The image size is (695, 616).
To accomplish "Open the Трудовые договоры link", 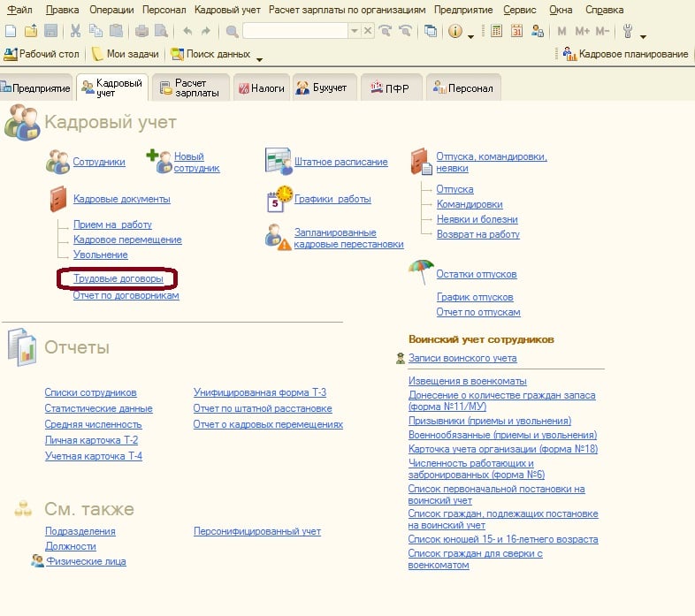I will coord(118,278).
